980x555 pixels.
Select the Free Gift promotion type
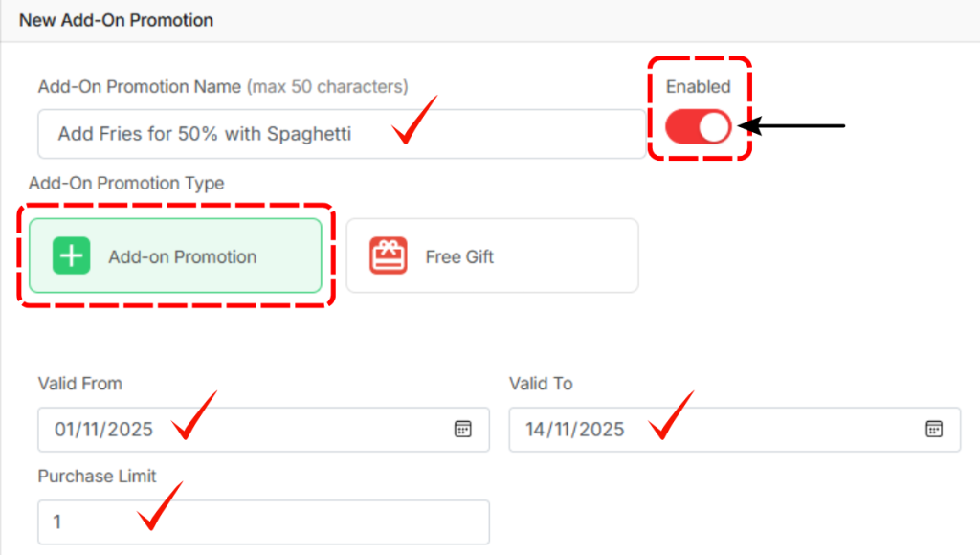pyautogui.click(x=492, y=255)
